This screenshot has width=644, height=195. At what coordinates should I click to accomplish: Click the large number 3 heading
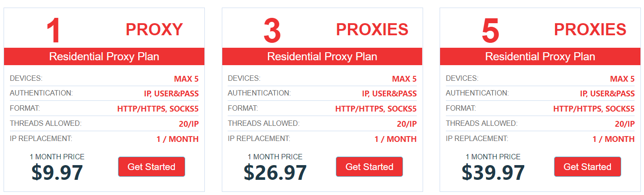click(272, 30)
